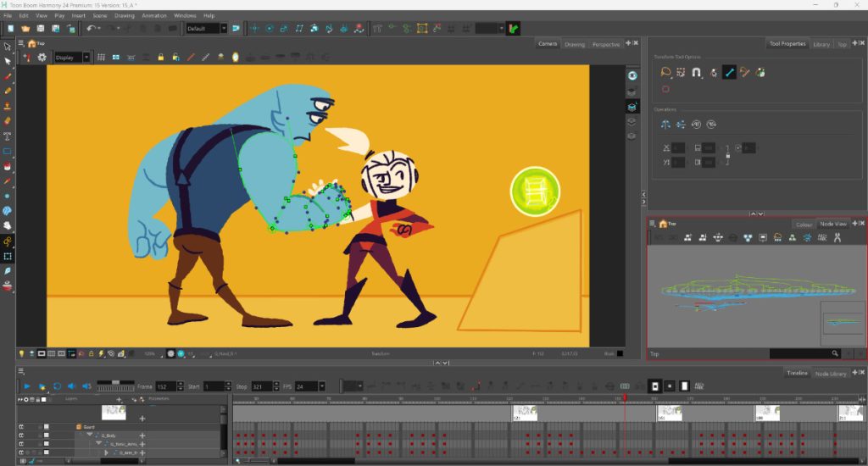Image resolution: width=868 pixels, height=466 pixels.
Task: Toggle the aspect ratio lock in Tool Properties
Action: pos(727,156)
